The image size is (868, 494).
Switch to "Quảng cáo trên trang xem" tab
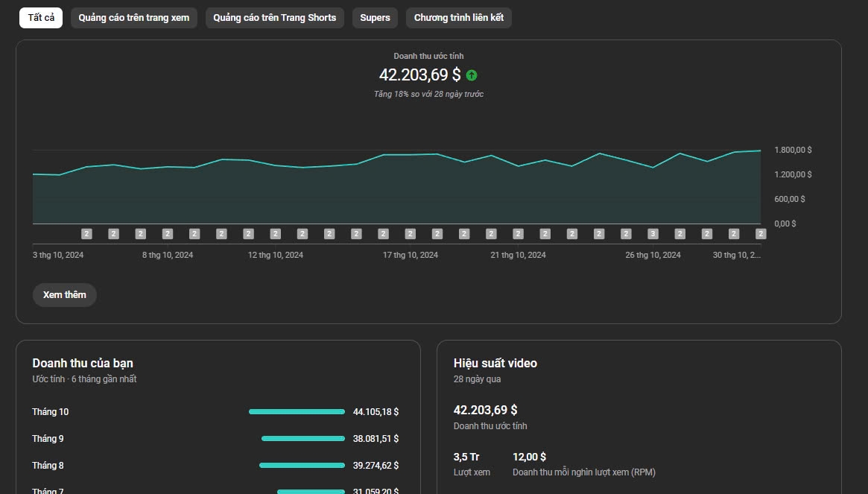[x=134, y=18]
